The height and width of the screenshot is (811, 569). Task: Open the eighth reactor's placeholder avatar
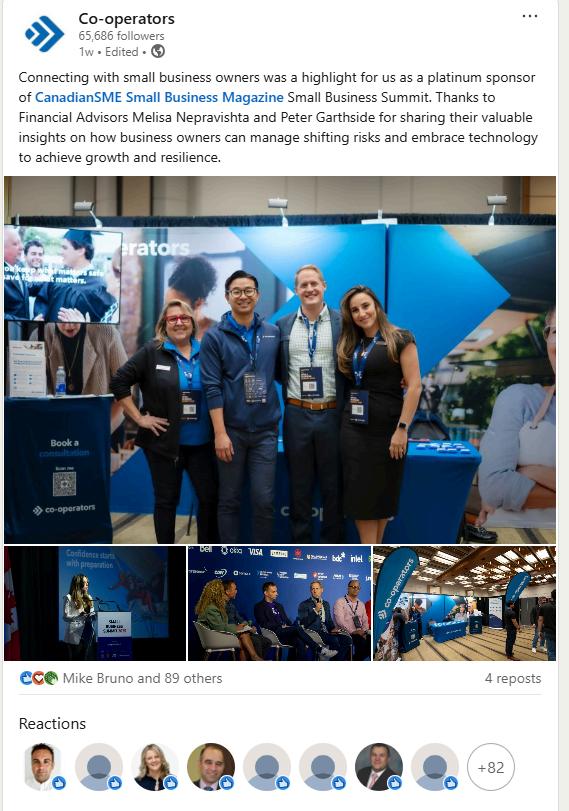click(x=435, y=767)
